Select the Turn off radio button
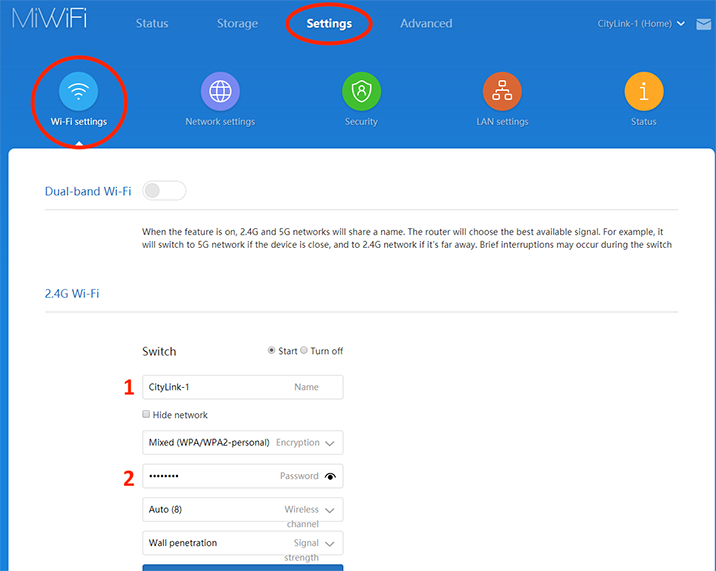 [x=304, y=350]
